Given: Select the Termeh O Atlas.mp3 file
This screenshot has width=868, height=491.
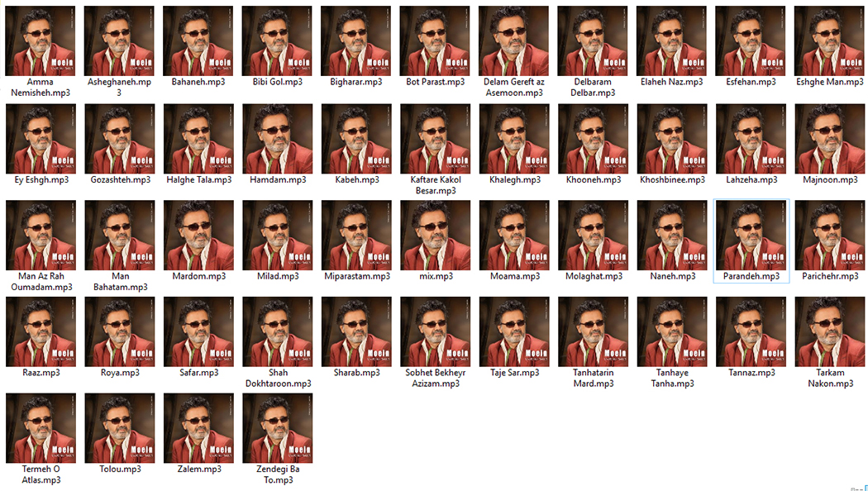Looking at the screenshot, I should (41, 428).
